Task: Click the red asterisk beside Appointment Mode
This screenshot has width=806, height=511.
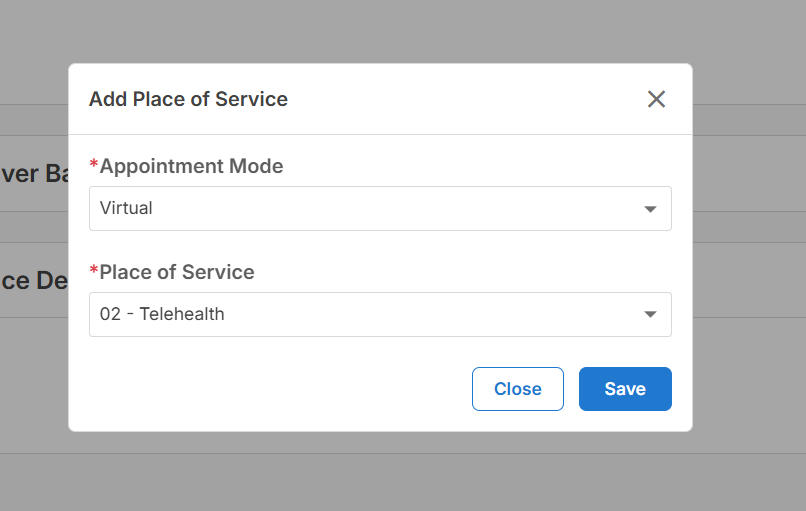Action: click(x=94, y=164)
